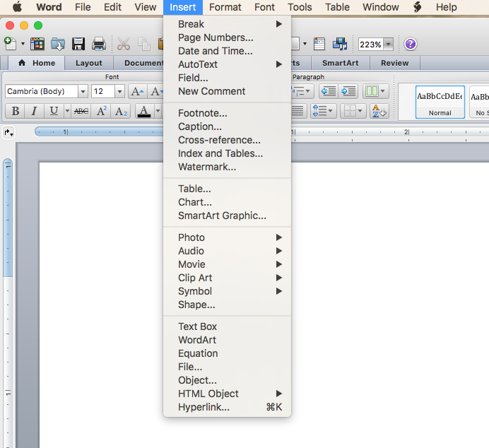Open the Format menu in menu bar
Image resolution: width=489 pixels, height=448 pixels.
tap(225, 7)
